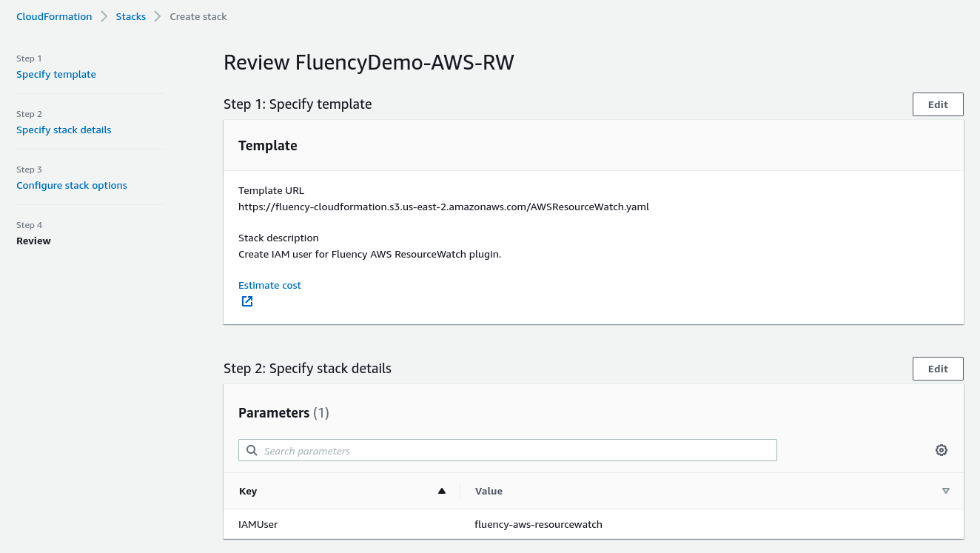Jump to Specify stack details step
The width and height of the screenshot is (980, 553).
(64, 130)
